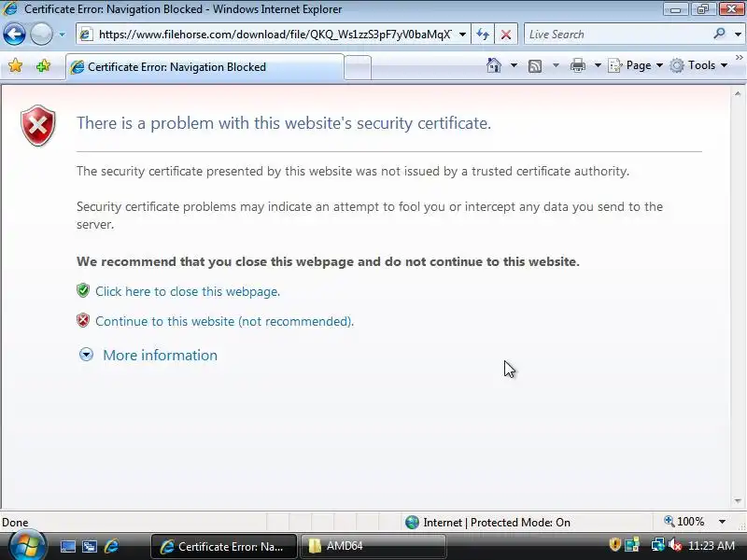Refresh the page with the Refresh icon

pyautogui.click(x=483, y=35)
